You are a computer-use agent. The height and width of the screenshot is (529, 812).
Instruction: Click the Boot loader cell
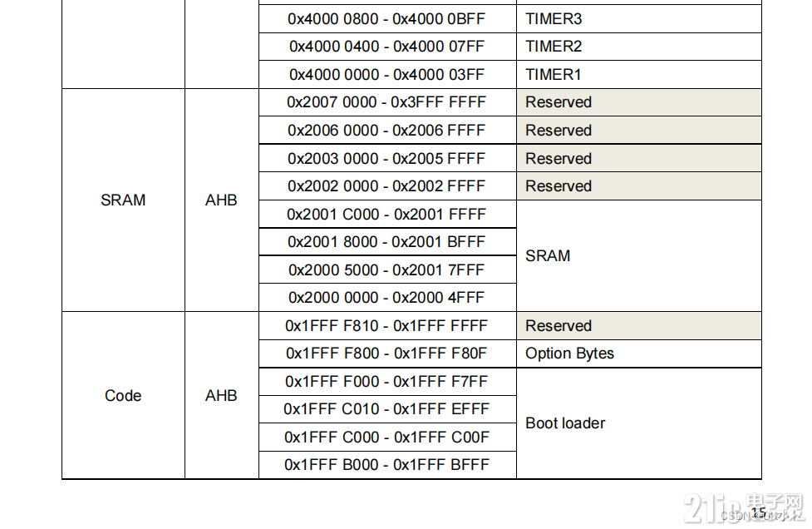coord(638,423)
